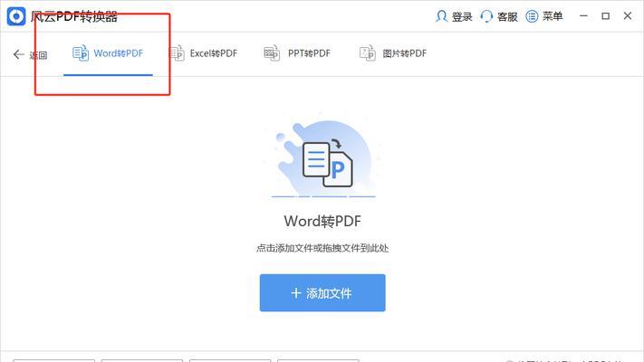Switch to the Excel转PDF tab

tap(204, 53)
